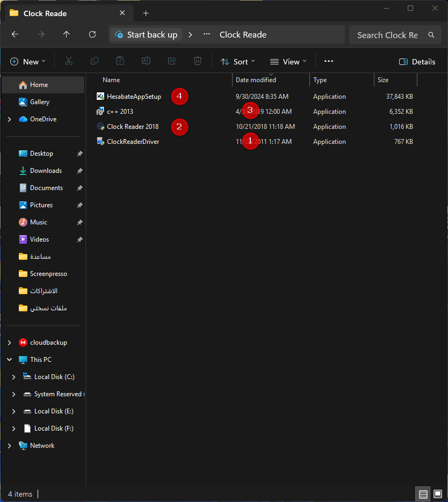Expand the breadcrumb chevron after Start back up
448x502 pixels.
click(190, 34)
